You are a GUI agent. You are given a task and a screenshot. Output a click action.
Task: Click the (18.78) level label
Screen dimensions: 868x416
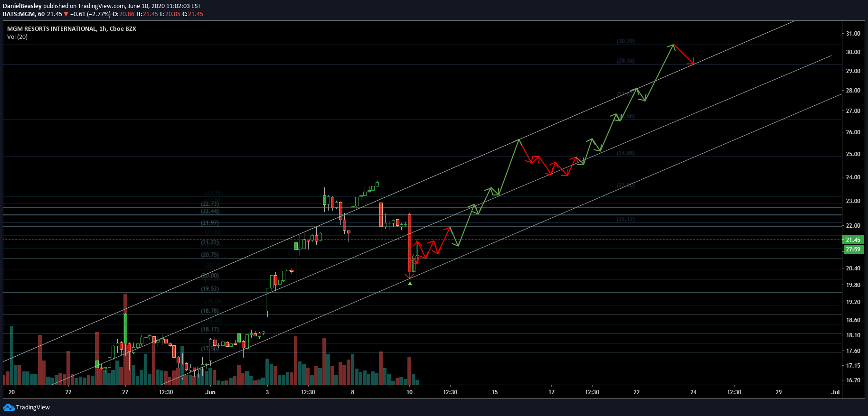click(x=210, y=311)
